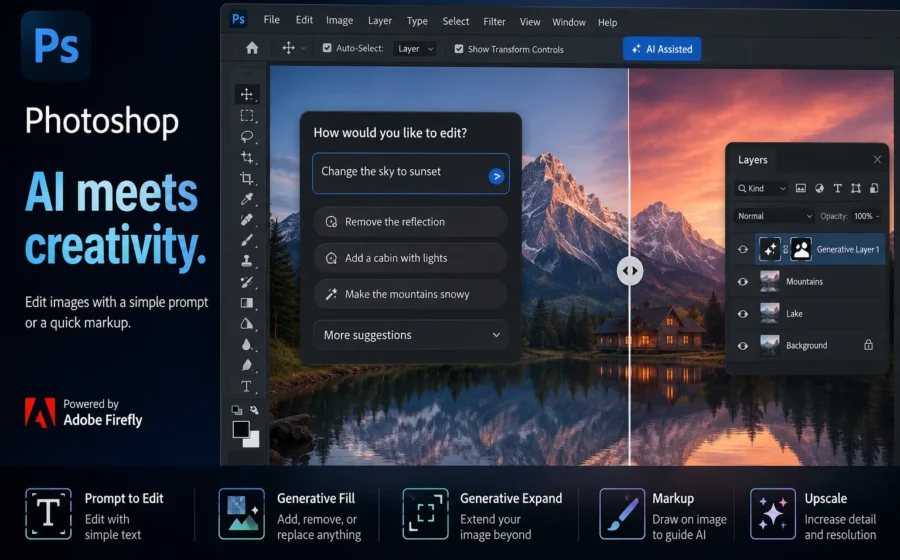Select the Move tool in the toolbar
The height and width of the screenshot is (560, 900).
(x=247, y=95)
